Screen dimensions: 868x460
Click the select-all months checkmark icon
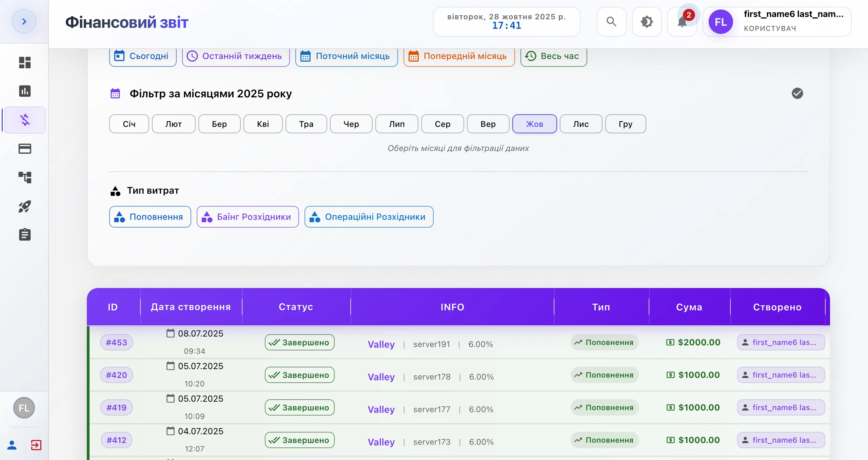797,93
